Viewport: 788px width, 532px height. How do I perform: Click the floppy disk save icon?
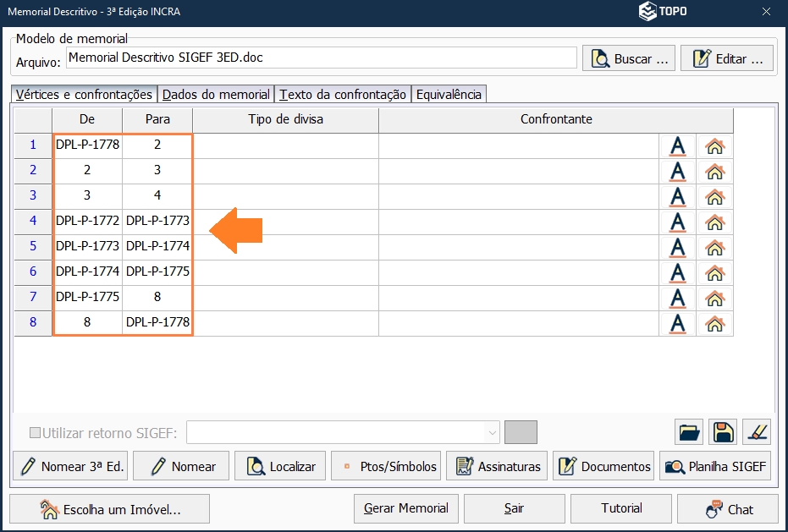(723, 432)
